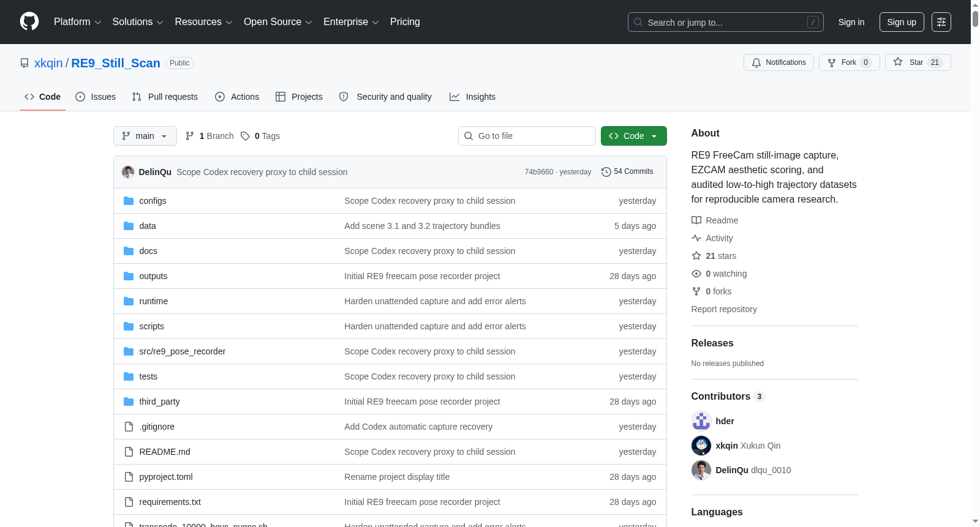Click the Report repository link

click(724, 309)
